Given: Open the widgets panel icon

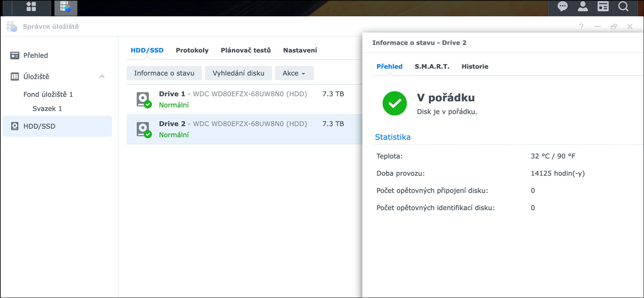Looking at the screenshot, I should [x=603, y=7].
